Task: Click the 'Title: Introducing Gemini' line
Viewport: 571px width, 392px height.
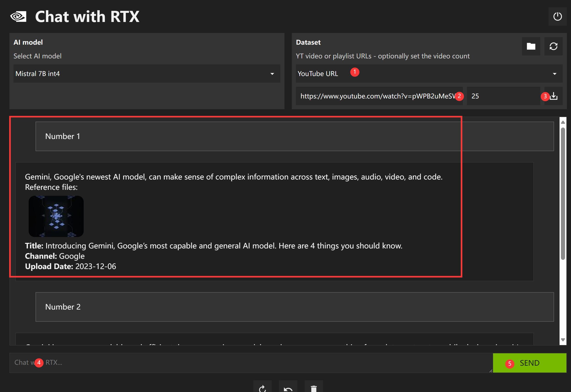Action: click(214, 246)
